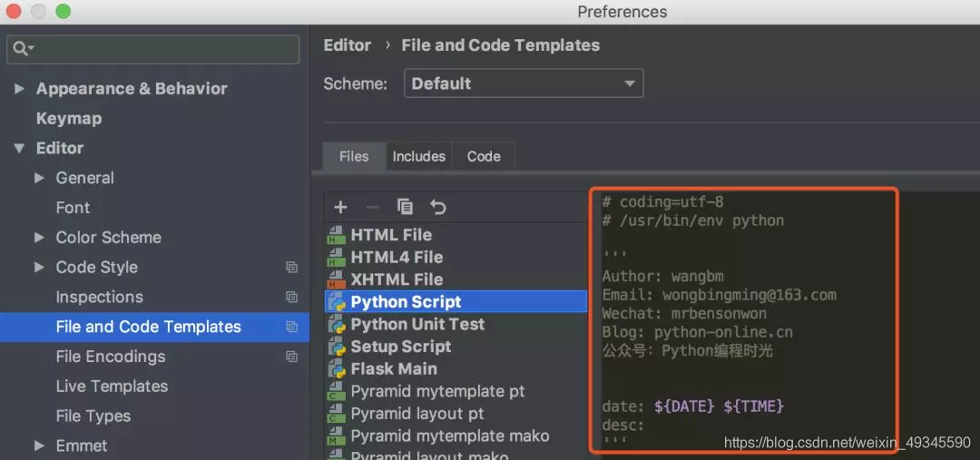Click the Flask Main icon

click(337, 368)
